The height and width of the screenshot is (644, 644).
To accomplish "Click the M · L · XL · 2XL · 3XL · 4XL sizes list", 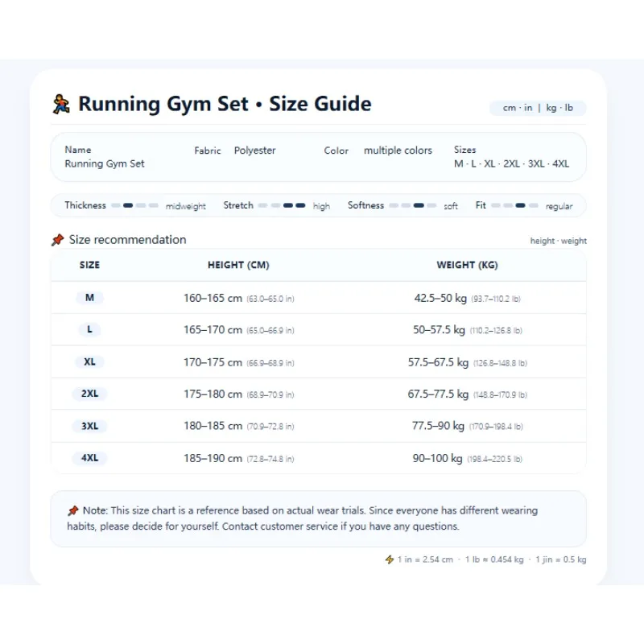I will [511, 164].
